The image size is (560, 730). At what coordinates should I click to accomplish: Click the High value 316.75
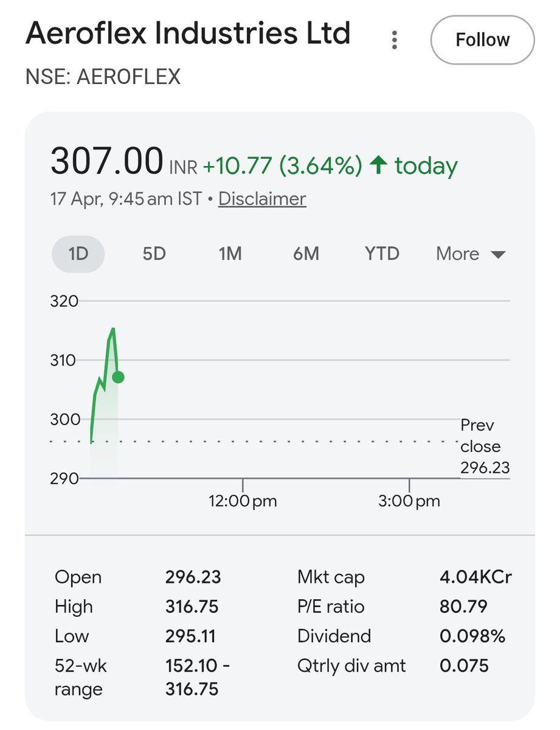[x=192, y=607]
